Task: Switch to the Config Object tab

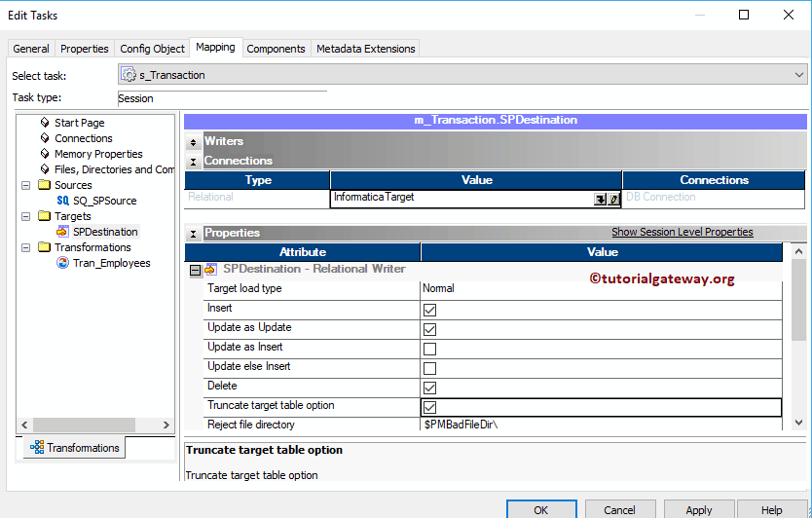Action: point(152,49)
